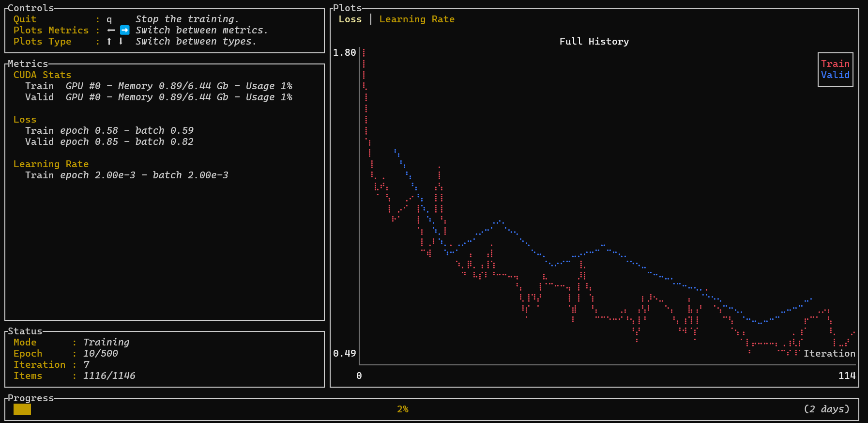Expand the Learning Rate metrics section
The width and height of the screenshot is (868, 423).
tap(51, 164)
